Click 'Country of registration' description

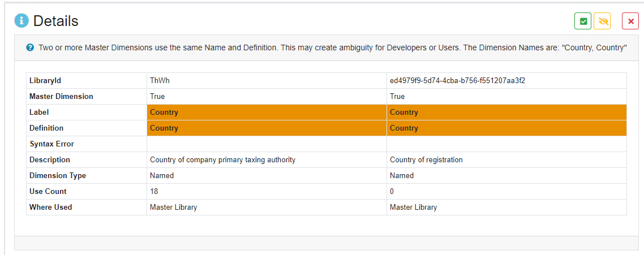pyautogui.click(x=426, y=160)
